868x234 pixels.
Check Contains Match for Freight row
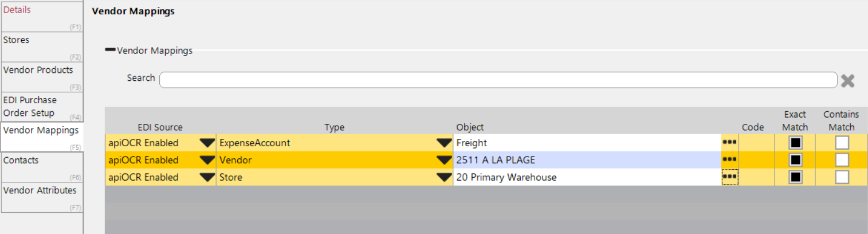pyautogui.click(x=841, y=143)
